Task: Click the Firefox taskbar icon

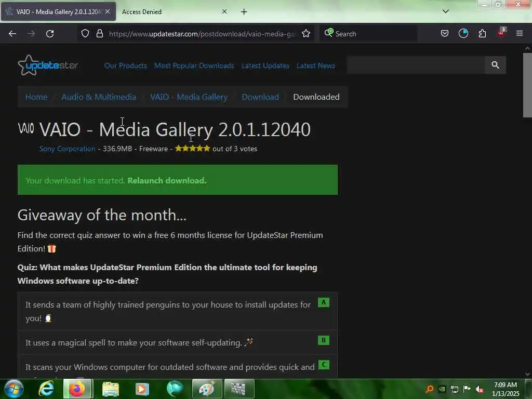Action: (77, 389)
